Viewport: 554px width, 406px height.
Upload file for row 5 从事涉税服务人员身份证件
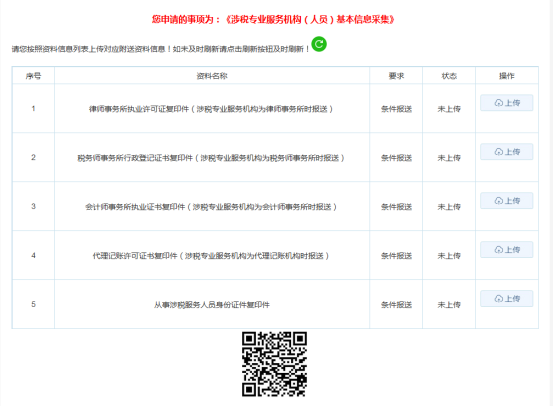pyautogui.click(x=506, y=299)
